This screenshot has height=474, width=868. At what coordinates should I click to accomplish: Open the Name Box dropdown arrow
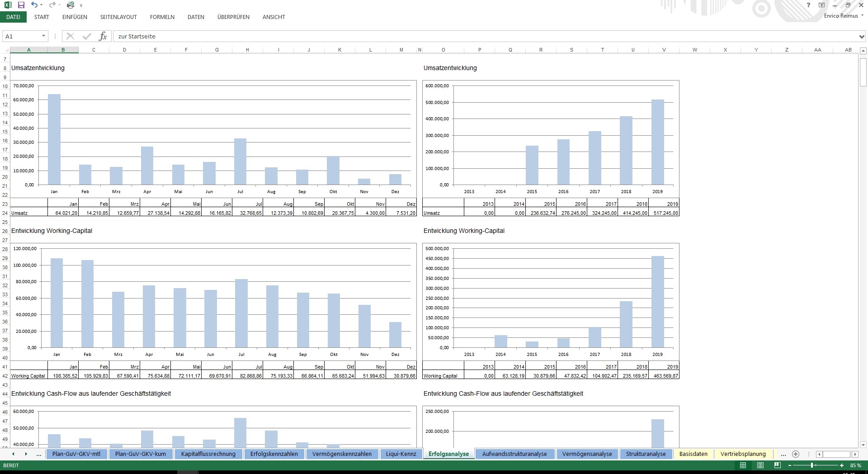point(43,36)
